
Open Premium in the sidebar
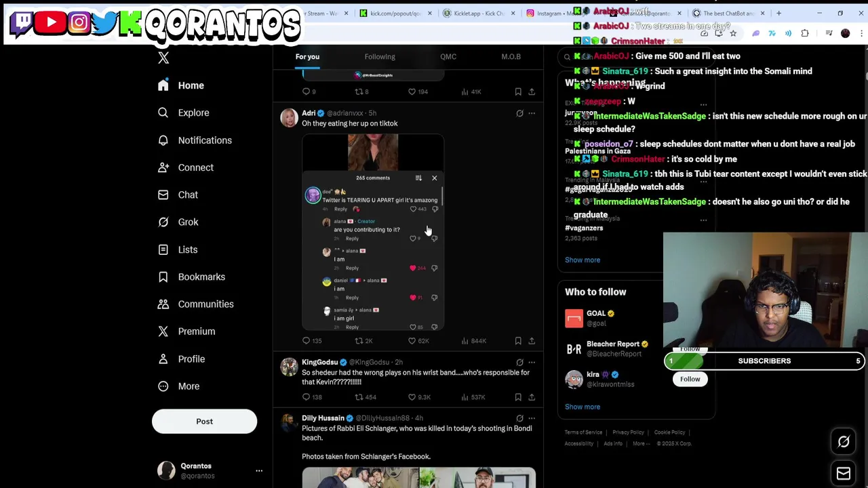[186, 331]
